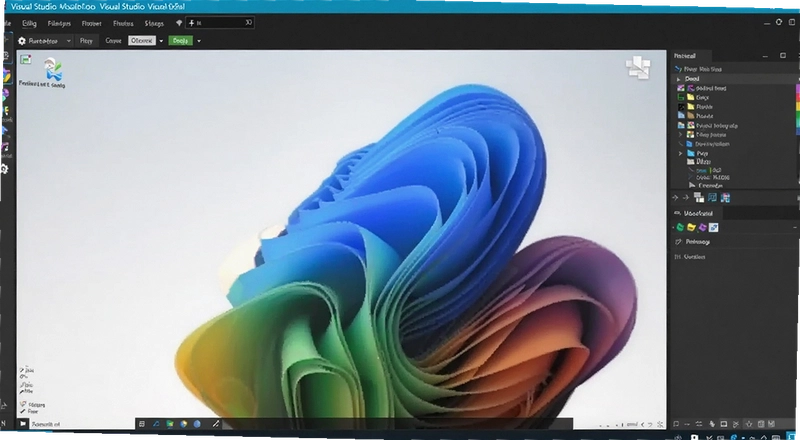Expand the first tree node with triangle arrow
Screen dimensions: 800x440
click(x=679, y=79)
